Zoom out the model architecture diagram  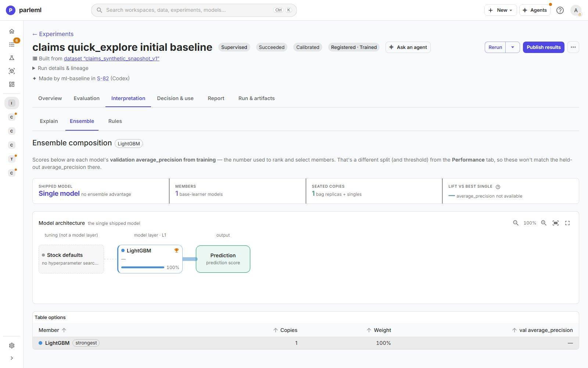point(516,223)
